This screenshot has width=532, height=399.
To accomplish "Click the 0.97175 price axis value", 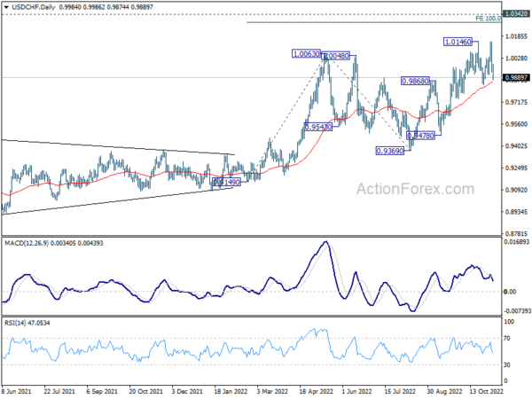I will pyautogui.click(x=516, y=102).
